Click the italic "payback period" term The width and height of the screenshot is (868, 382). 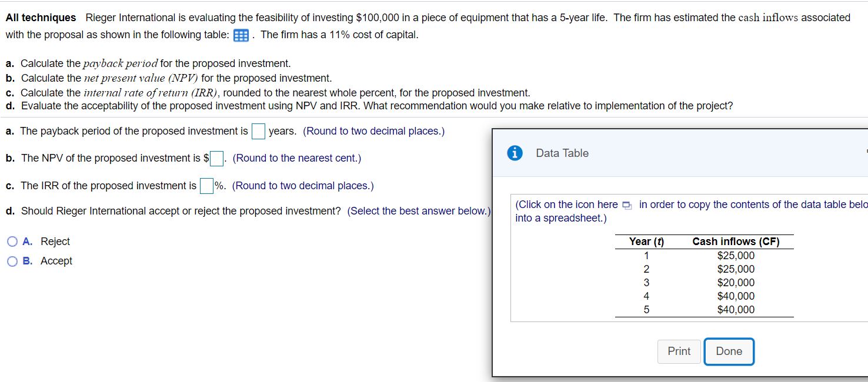(x=121, y=63)
